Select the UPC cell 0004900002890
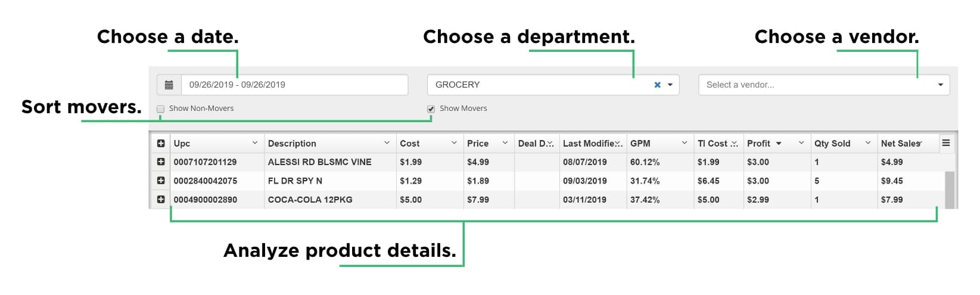This screenshot has height=295, width=980. (205, 200)
